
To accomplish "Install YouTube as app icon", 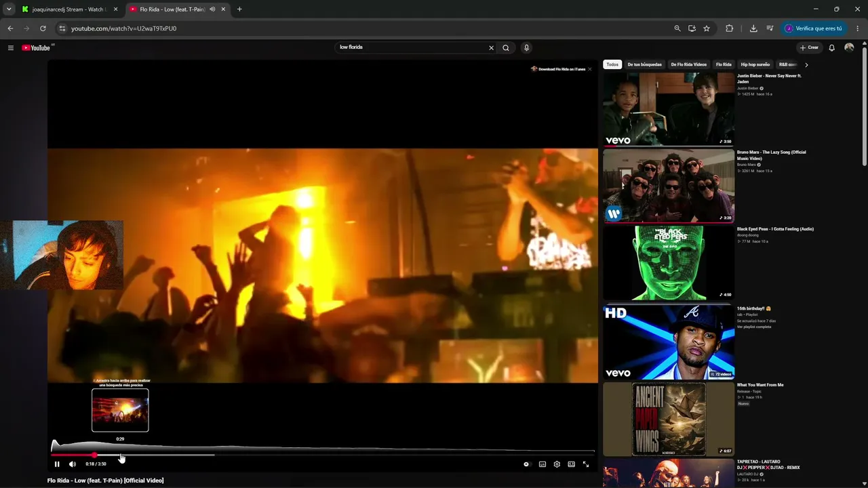I will coord(692,28).
